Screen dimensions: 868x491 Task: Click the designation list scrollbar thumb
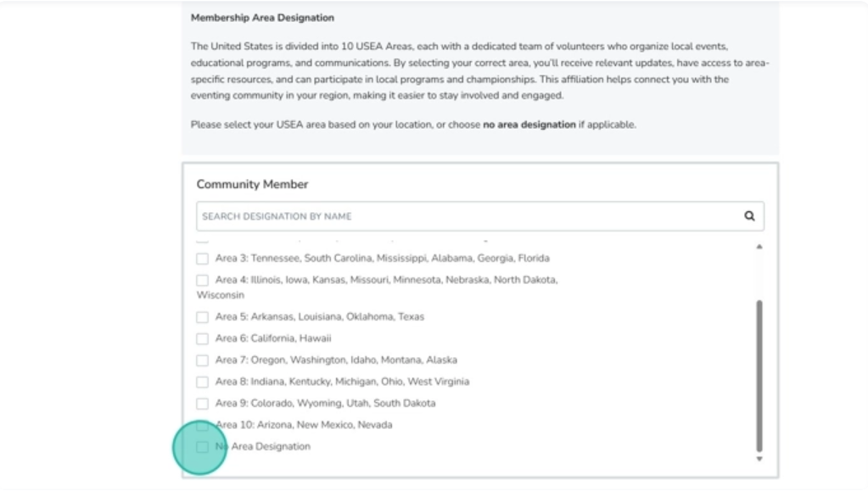[759, 376]
